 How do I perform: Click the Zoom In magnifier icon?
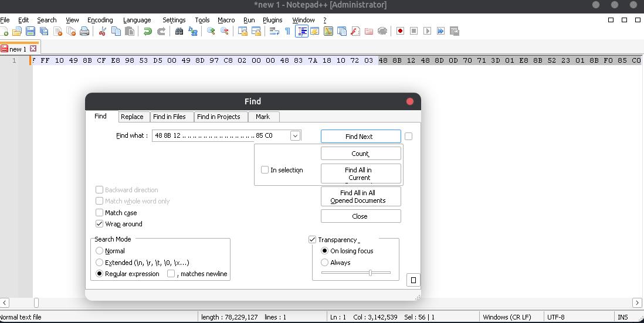(211, 31)
